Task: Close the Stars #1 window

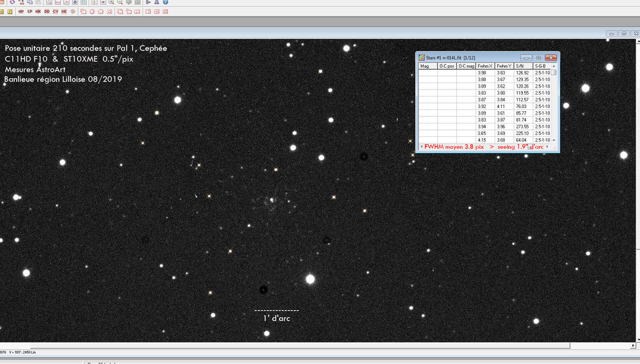Action: coord(550,58)
